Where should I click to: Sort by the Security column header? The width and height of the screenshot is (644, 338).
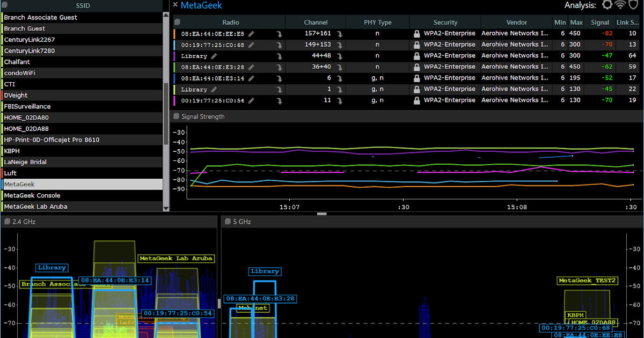pyautogui.click(x=445, y=23)
